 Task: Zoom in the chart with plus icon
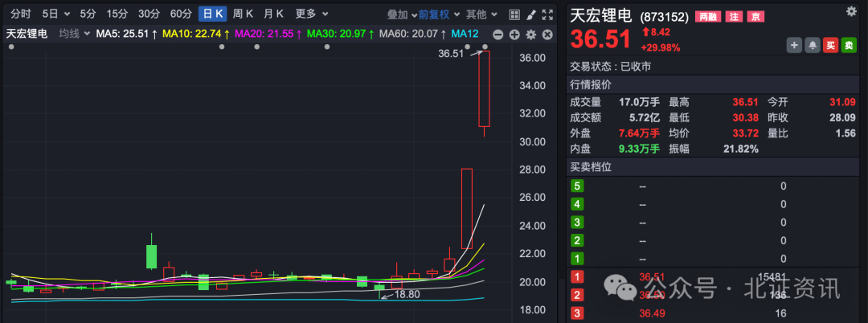(514, 35)
